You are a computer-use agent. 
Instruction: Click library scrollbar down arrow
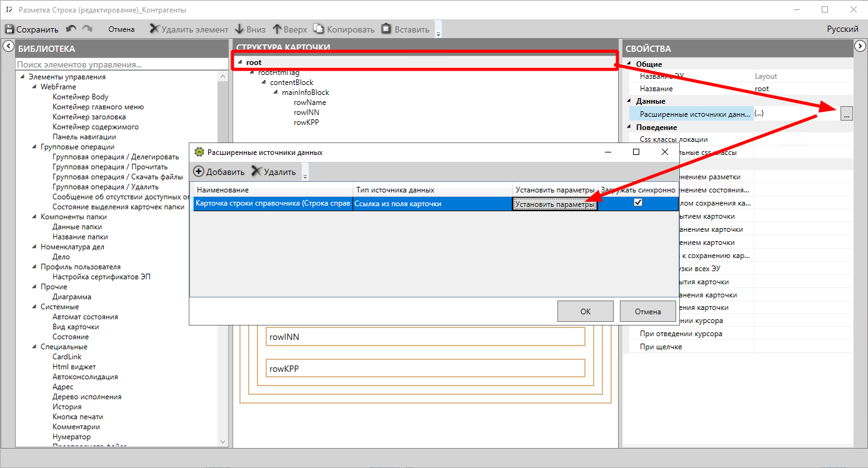224,442
